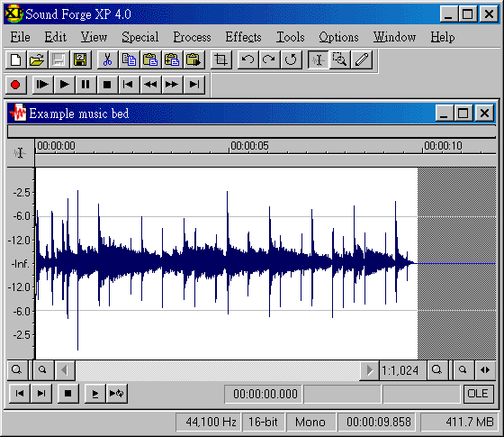Select the Pencil draw tool
The width and height of the screenshot is (504, 437).
(x=362, y=59)
